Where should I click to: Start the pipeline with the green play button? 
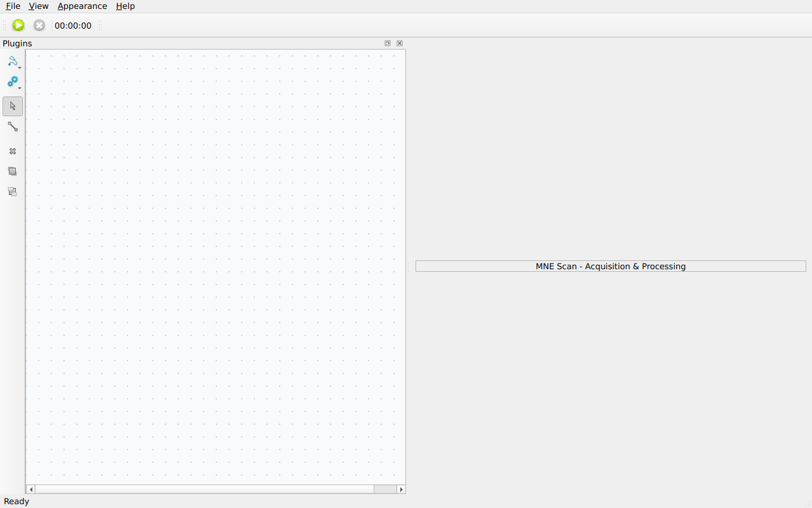point(18,25)
